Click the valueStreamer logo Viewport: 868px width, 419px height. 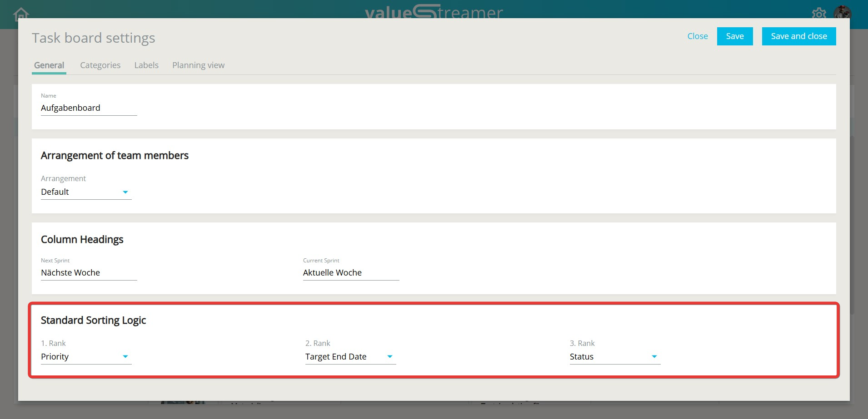(434, 12)
